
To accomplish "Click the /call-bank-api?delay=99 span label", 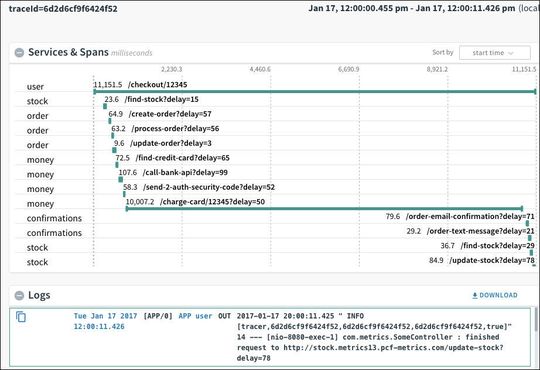I will click(x=185, y=173).
